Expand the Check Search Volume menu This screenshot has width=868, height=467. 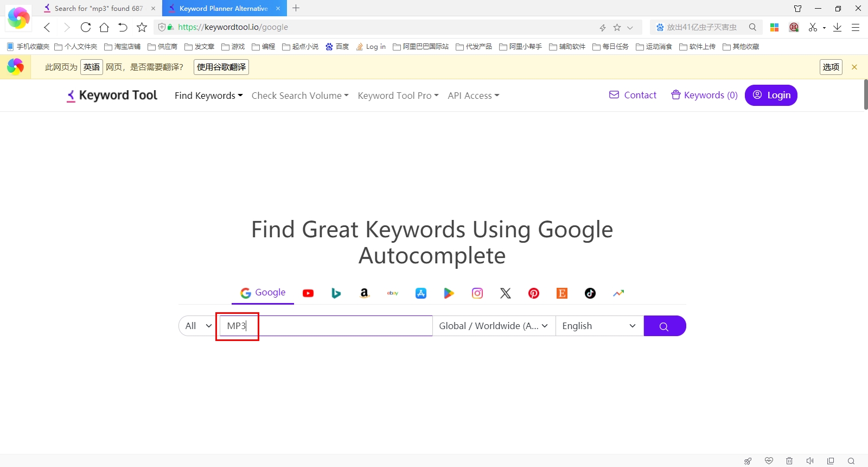coord(300,96)
